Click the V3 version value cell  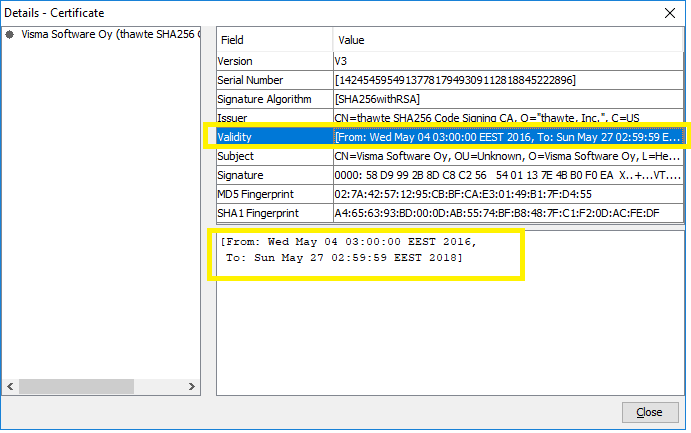[508, 61]
